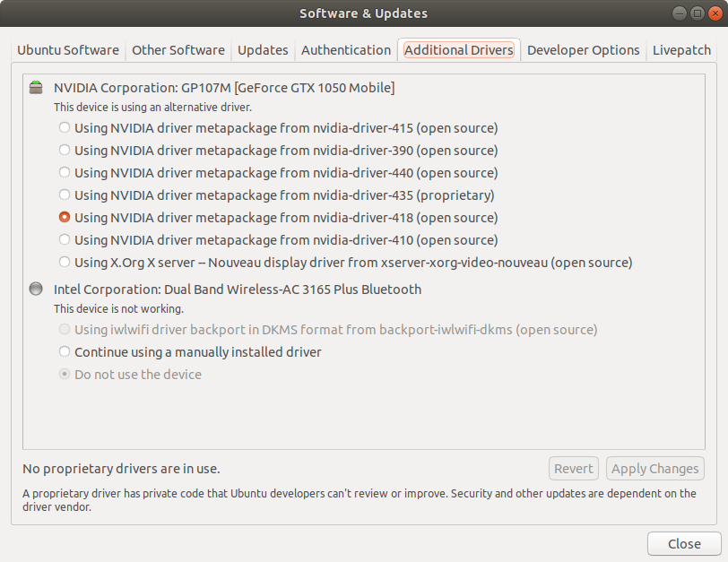728x562 pixels.
Task: Close the window using the title bar button
Action: pos(715,13)
